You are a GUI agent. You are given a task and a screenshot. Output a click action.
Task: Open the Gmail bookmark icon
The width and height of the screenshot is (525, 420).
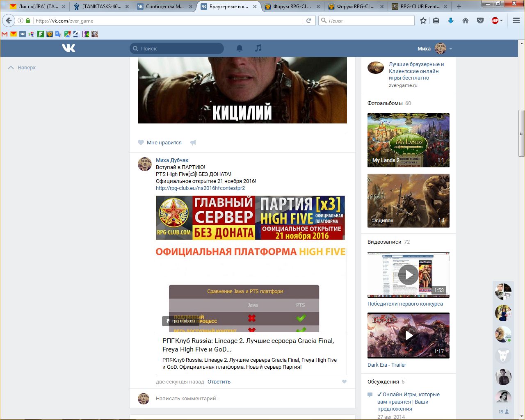pos(5,34)
